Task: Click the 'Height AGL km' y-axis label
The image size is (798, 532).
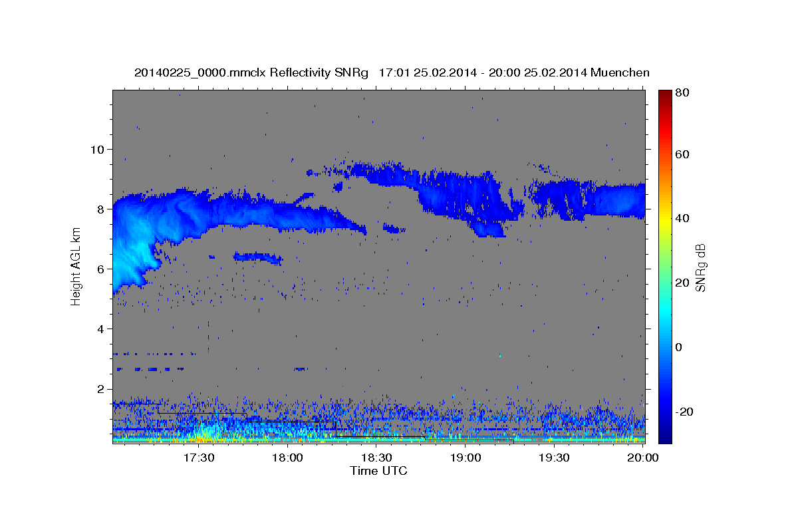Action: (76, 266)
